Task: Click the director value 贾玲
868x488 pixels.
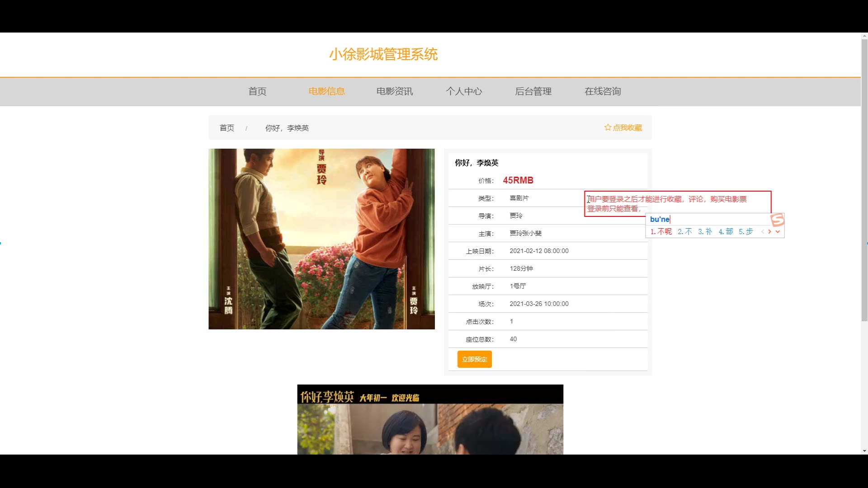Action: click(x=516, y=216)
